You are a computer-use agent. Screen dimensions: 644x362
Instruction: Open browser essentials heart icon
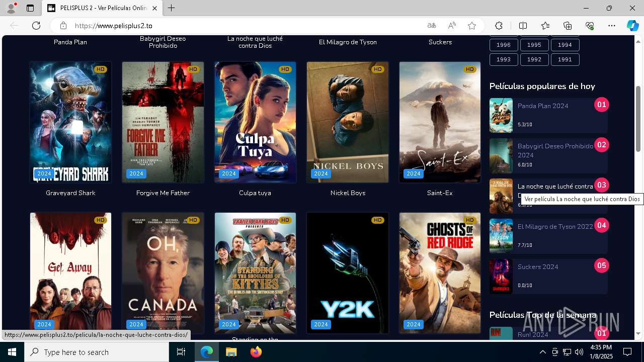pos(590,26)
